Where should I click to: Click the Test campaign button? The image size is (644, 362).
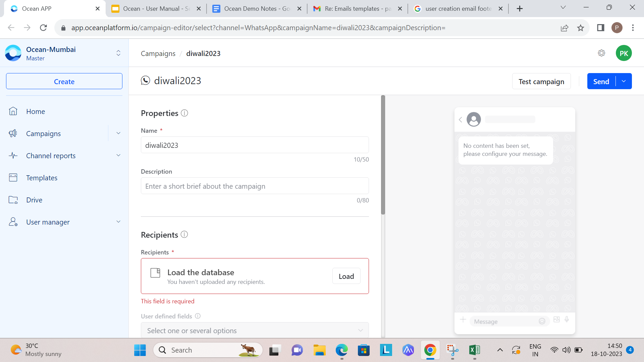pyautogui.click(x=541, y=81)
